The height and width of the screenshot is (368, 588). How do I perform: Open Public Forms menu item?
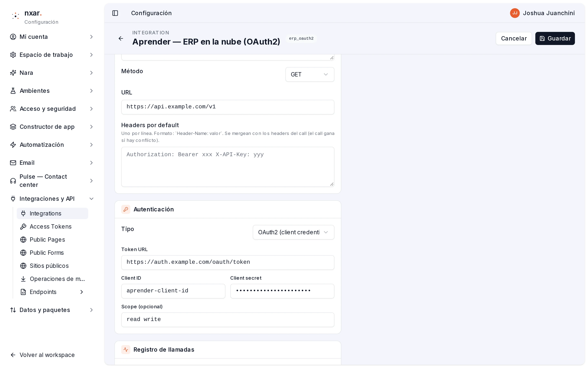click(52, 253)
